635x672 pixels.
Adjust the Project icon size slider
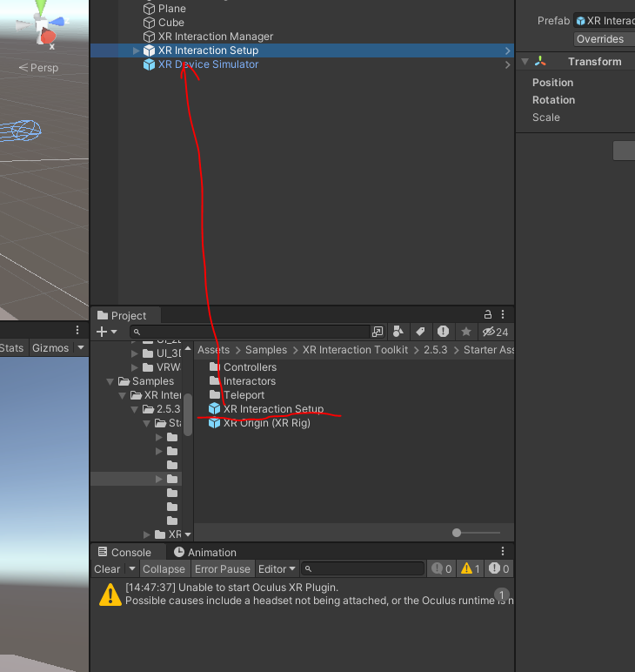click(457, 533)
